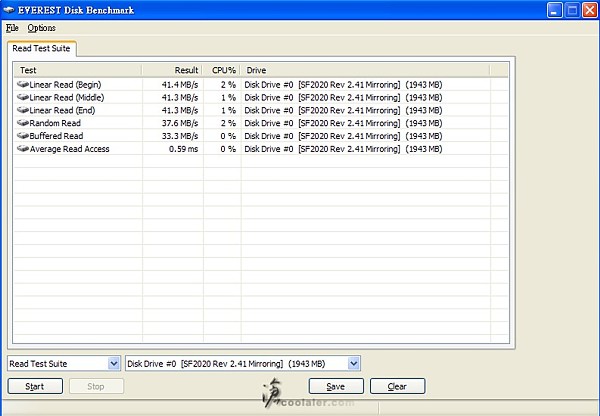600x416 pixels.
Task: Click the EVEREST title bar app icon
Action: tap(9, 10)
